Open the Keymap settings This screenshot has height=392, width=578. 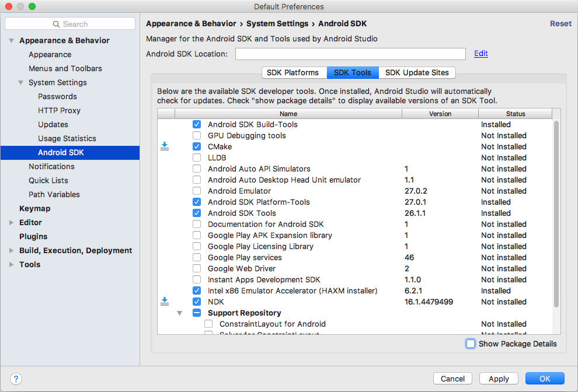coord(34,208)
